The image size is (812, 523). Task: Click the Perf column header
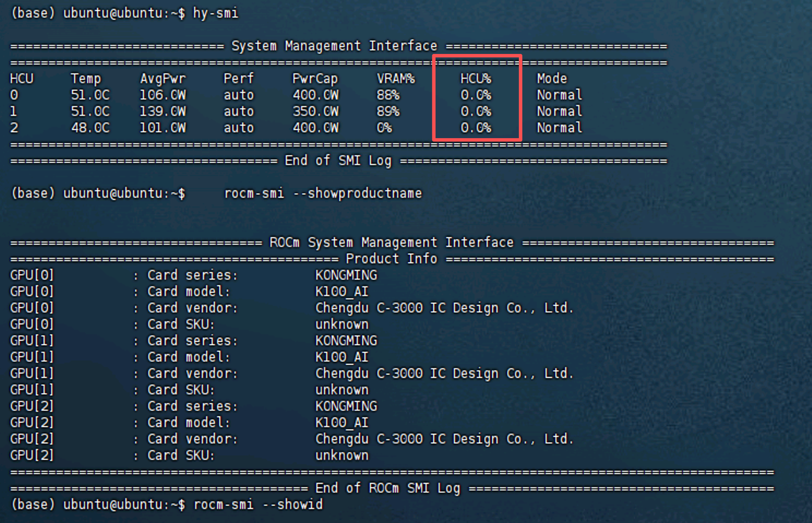[x=239, y=79]
